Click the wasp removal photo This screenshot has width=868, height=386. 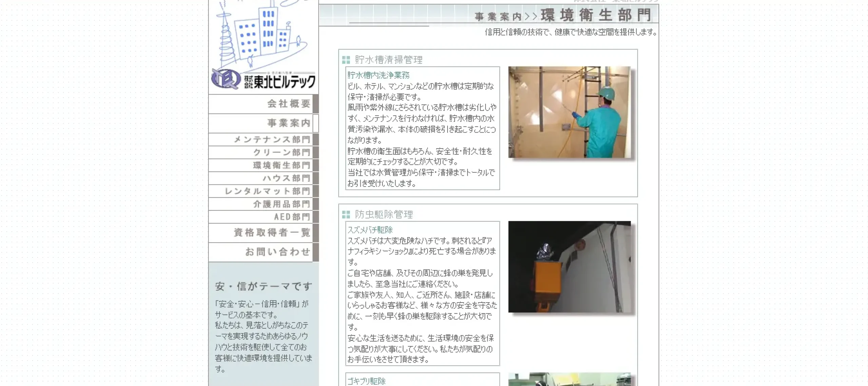(x=570, y=267)
